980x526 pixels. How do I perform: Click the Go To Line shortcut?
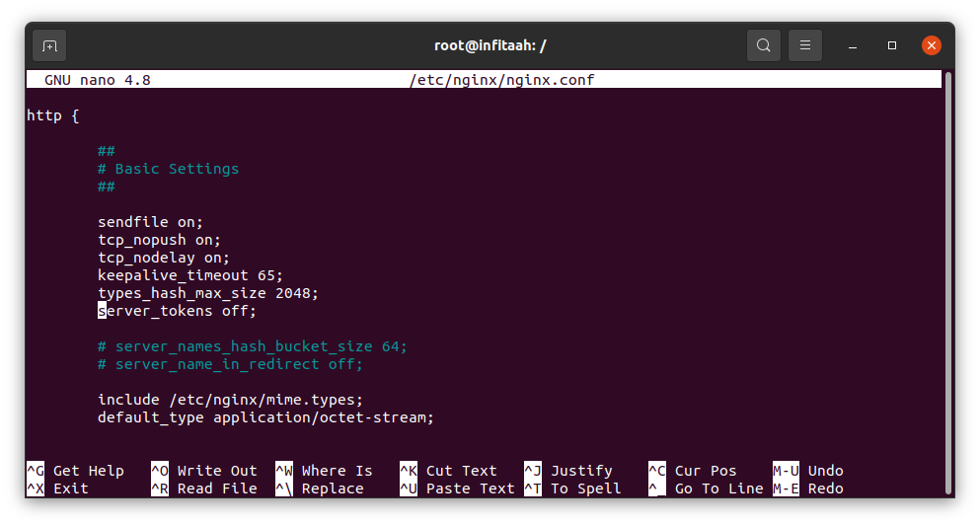pos(718,488)
